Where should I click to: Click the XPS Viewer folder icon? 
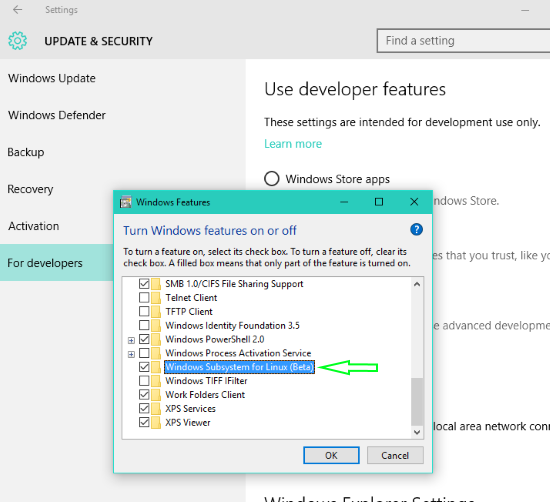pyautogui.click(x=156, y=422)
